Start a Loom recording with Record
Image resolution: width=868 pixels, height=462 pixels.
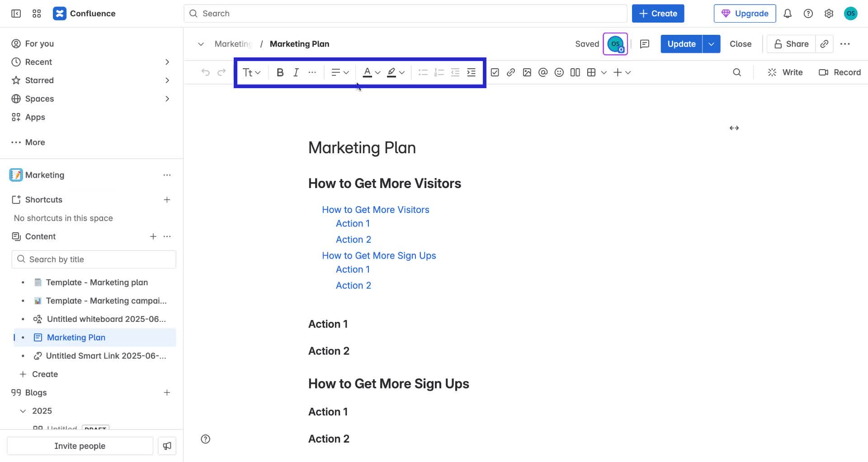[x=839, y=72]
